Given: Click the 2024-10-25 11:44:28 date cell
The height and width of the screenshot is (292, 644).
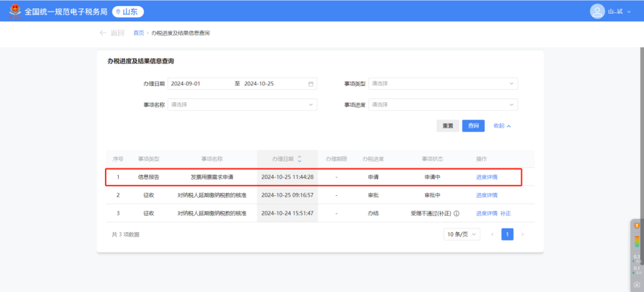Looking at the screenshot, I should (287, 177).
